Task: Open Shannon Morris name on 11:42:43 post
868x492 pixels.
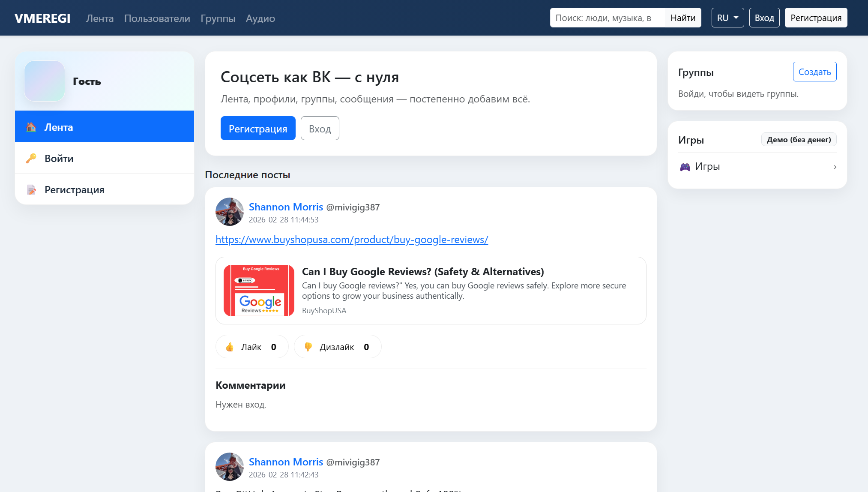Action: point(286,462)
